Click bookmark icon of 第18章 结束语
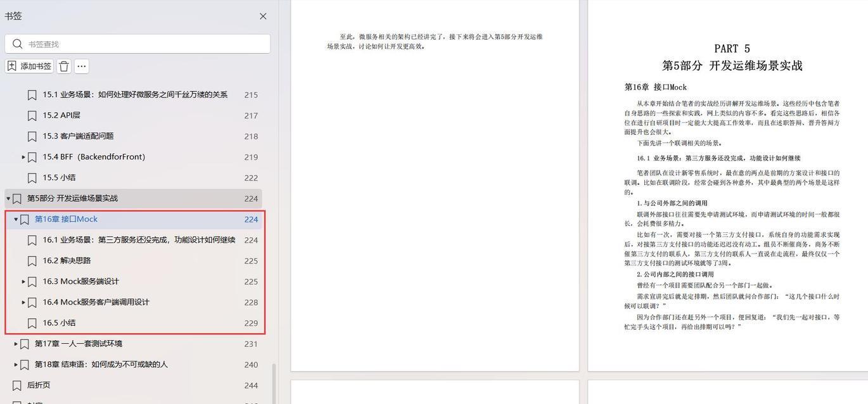This screenshot has width=868, height=404. (x=24, y=365)
